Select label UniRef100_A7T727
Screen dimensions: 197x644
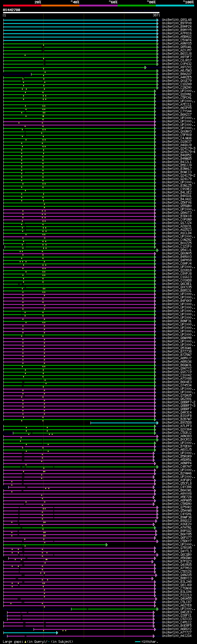tap(177, 633)
